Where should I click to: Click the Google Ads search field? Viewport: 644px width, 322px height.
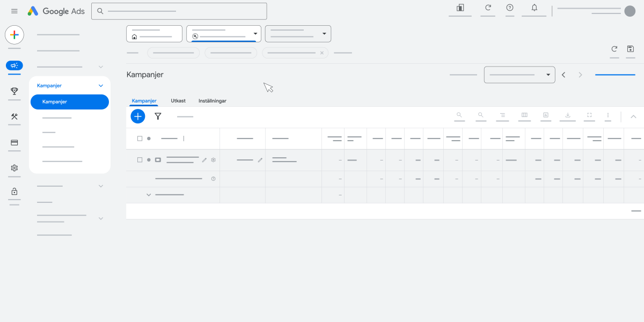(179, 11)
